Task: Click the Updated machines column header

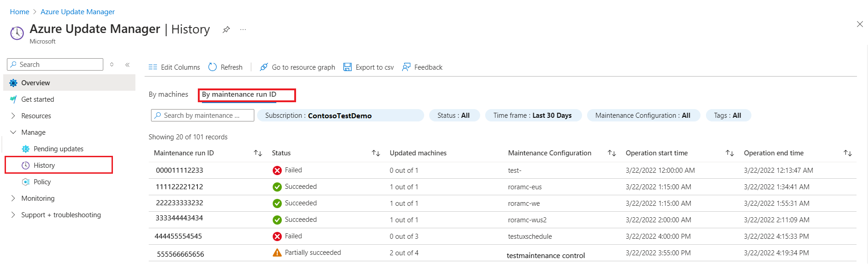Action: click(x=418, y=153)
